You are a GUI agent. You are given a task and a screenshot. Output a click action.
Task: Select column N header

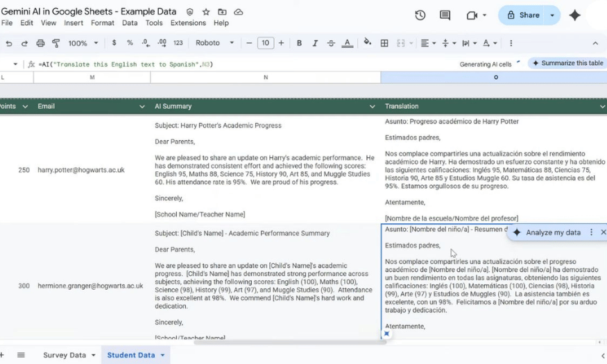[266, 78]
